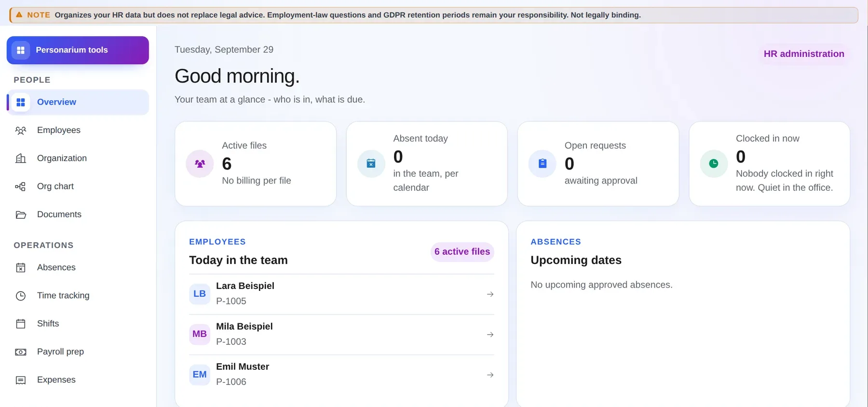
Task: Click the arrow next to Lara Beispiel
Action: (x=490, y=294)
